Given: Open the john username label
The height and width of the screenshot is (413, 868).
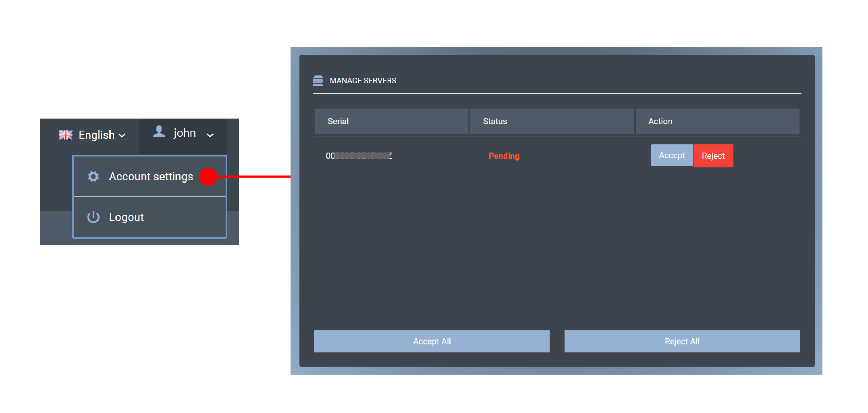Looking at the screenshot, I should tap(185, 133).
